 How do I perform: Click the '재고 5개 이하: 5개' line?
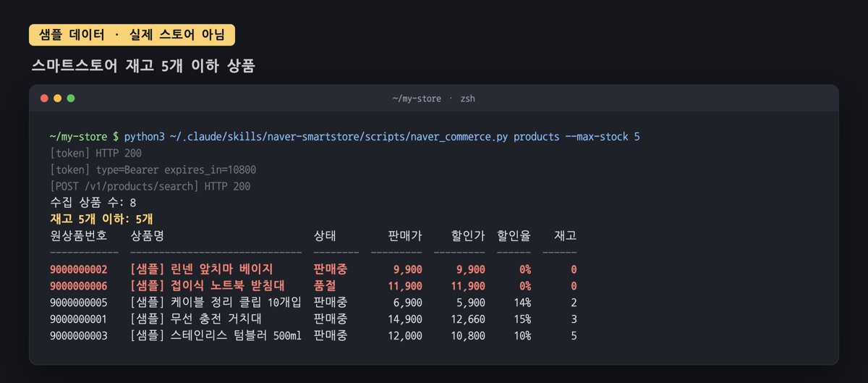click(101, 219)
